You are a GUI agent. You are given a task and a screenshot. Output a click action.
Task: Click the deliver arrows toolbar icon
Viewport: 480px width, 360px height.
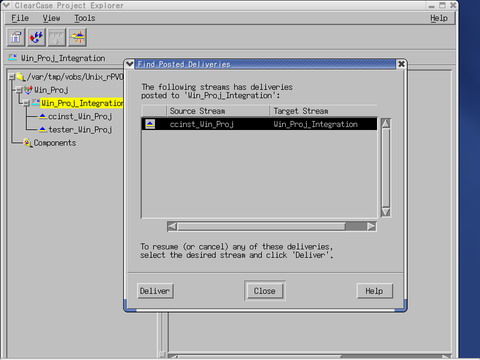36,37
